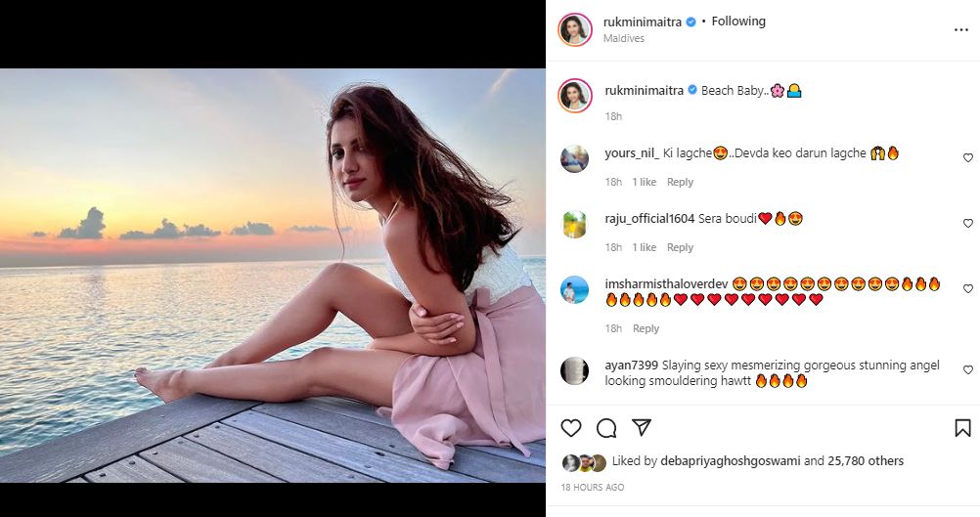
Task: Click the beach post photo
Action: 273,276
